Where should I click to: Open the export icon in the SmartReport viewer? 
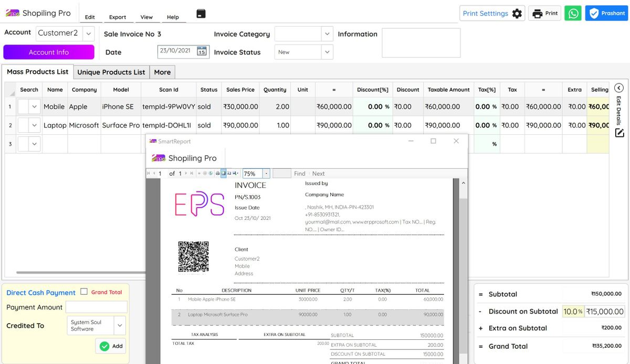pyautogui.click(x=234, y=173)
